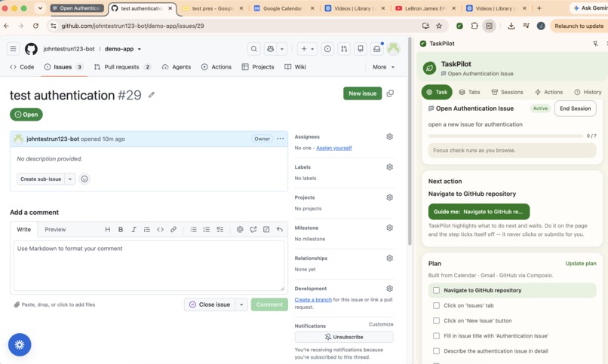The image size is (608, 364).
Task: Edit issue title with pencil icon
Action: (x=151, y=95)
